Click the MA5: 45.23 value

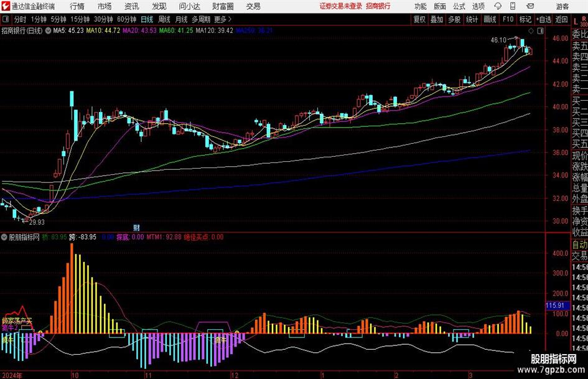point(68,30)
